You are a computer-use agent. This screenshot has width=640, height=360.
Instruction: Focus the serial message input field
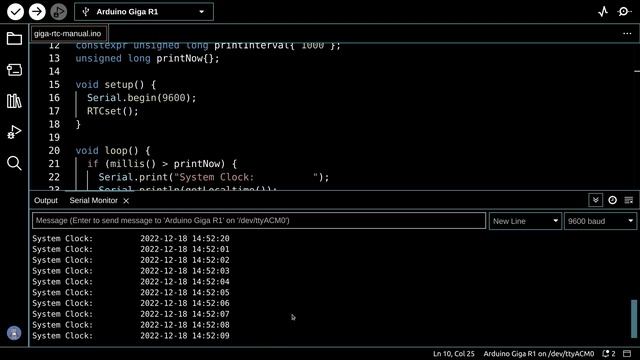(x=259, y=221)
